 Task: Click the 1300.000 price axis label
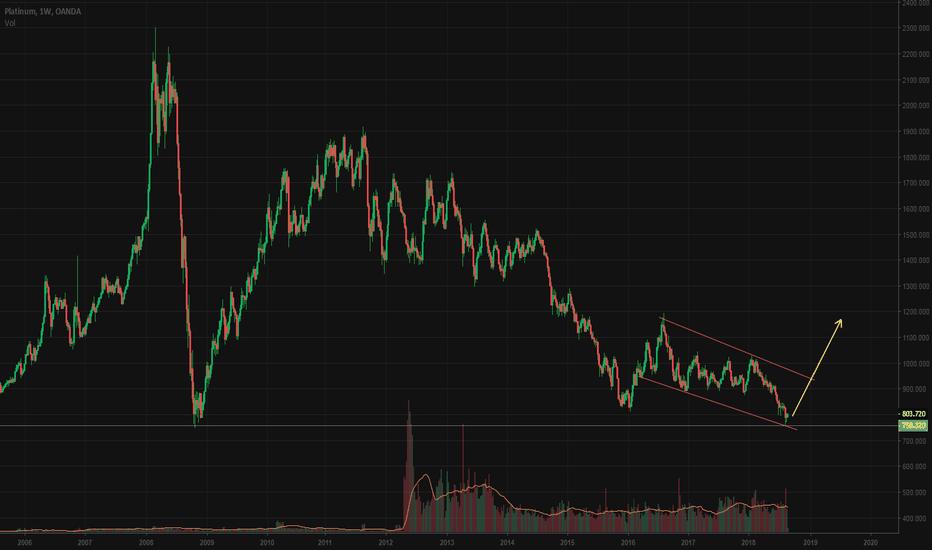click(x=916, y=287)
